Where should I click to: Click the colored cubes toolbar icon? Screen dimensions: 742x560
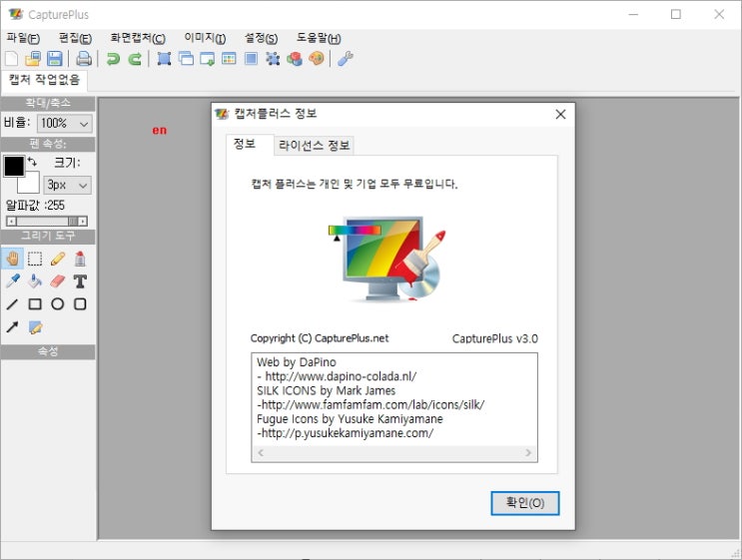coord(295,59)
